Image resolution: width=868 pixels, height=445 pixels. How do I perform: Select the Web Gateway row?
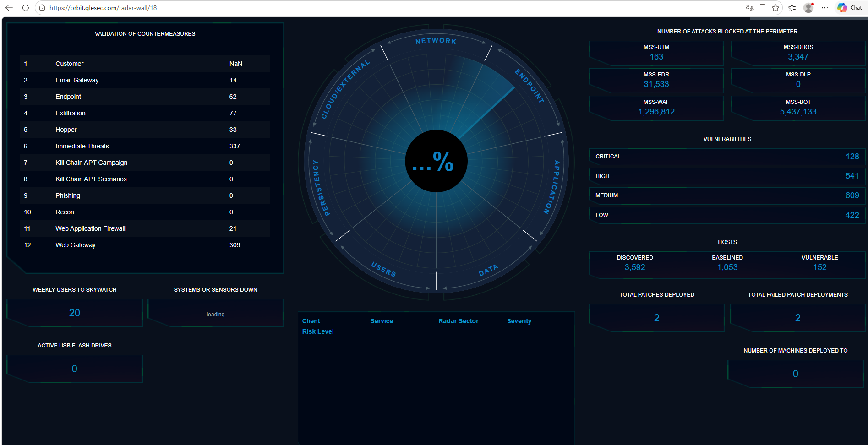[x=145, y=245]
